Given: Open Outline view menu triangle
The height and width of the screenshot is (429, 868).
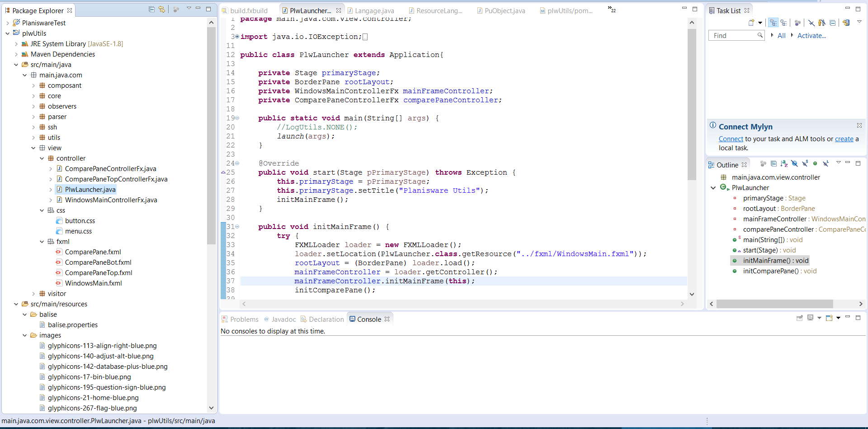Looking at the screenshot, I should [x=839, y=162].
